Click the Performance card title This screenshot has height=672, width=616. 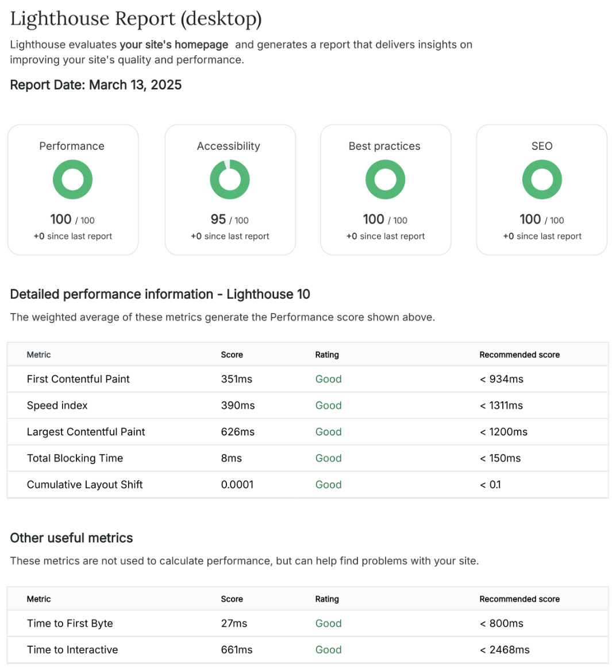pyautogui.click(x=72, y=146)
